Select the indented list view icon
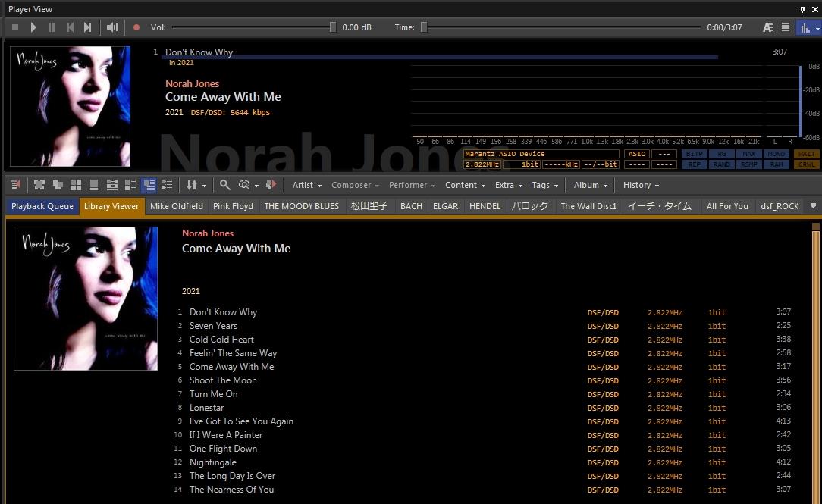 pyautogui.click(x=167, y=184)
